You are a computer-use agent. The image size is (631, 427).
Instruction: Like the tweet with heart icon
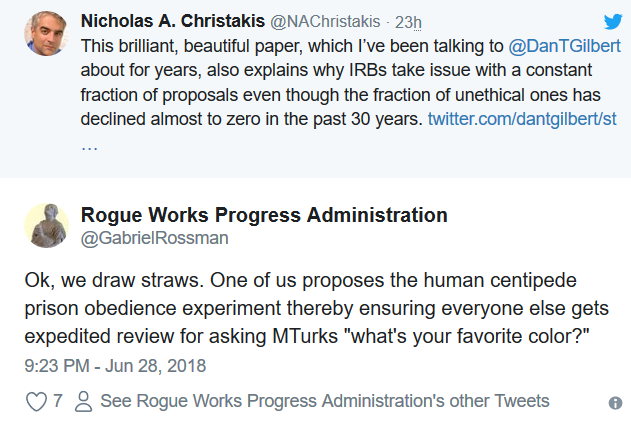[36, 401]
